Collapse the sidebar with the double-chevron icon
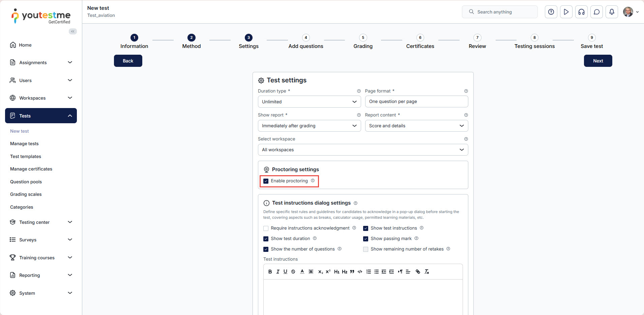This screenshot has width=644, height=315. 73,31
